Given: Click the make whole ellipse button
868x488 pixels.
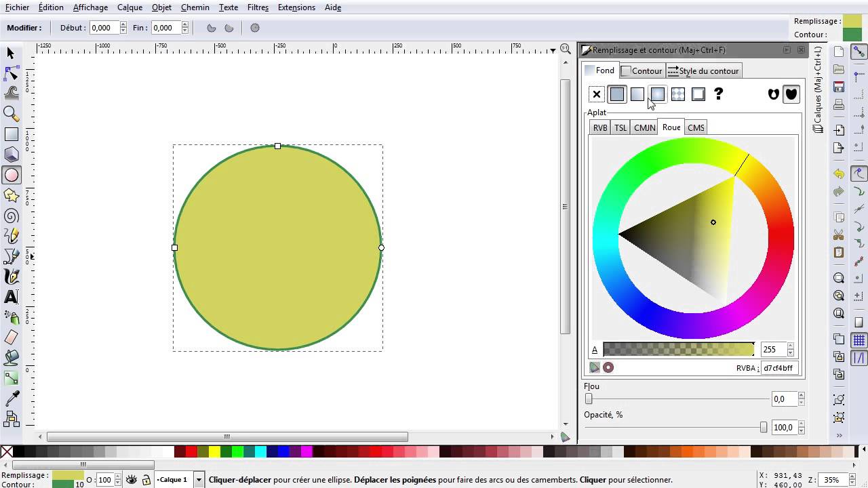Looking at the screenshot, I should (x=255, y=28).
